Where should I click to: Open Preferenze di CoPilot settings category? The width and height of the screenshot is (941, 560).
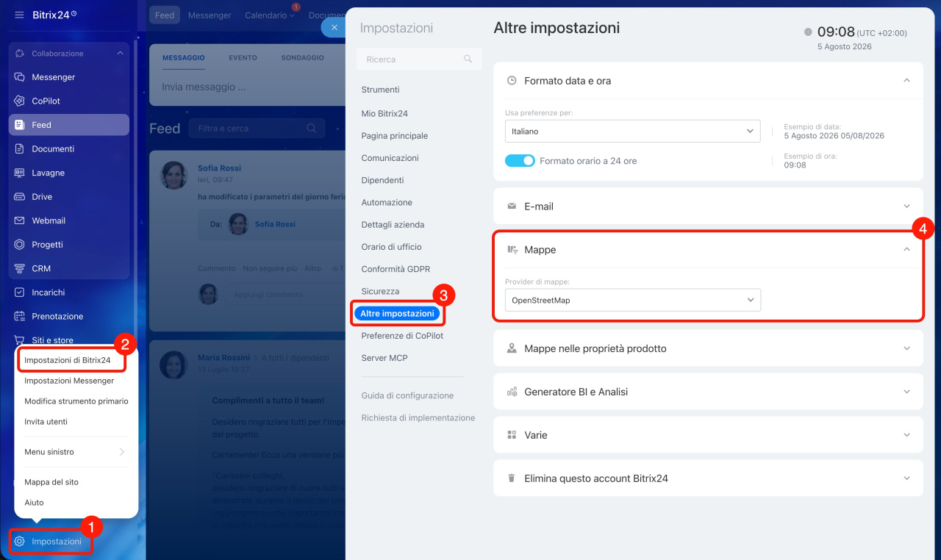tap(402, 336)
